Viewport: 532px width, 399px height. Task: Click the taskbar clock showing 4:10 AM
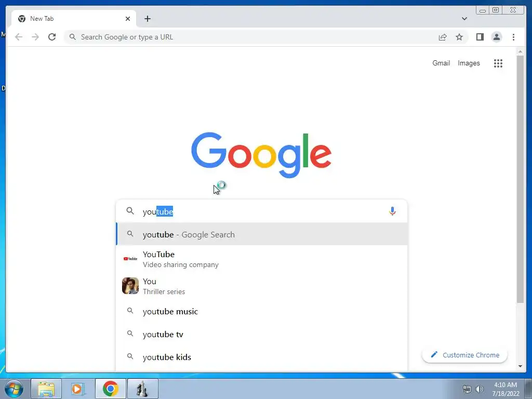coord(506,389)
